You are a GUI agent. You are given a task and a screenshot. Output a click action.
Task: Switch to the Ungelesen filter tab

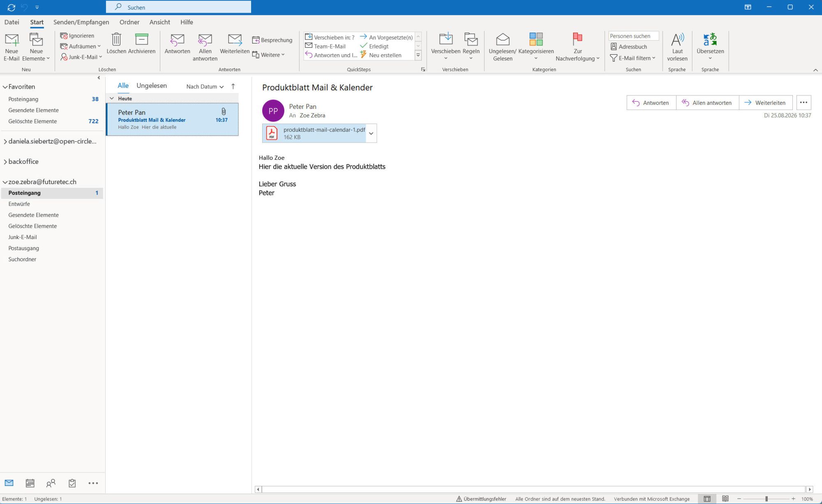[152, 85]
